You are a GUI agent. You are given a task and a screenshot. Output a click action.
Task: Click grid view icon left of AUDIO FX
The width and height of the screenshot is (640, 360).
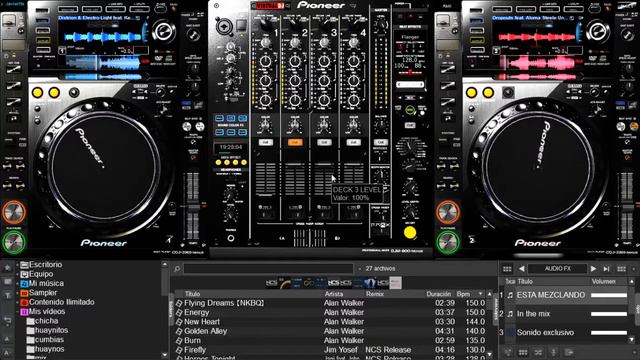507,269
